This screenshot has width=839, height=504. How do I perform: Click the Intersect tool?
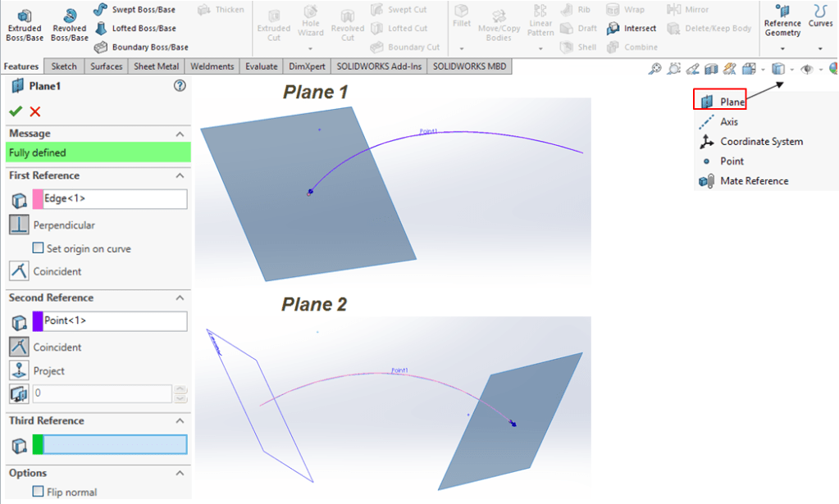point(632,29)
